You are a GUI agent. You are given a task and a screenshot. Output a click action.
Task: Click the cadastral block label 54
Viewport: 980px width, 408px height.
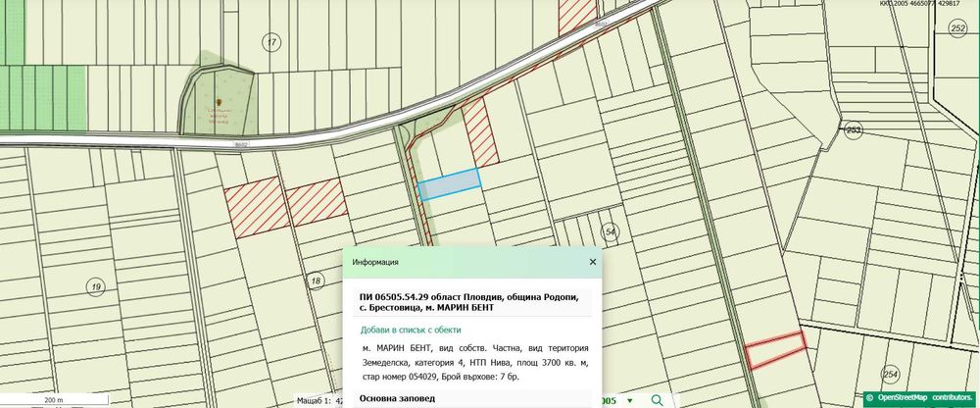click(611, 232)
